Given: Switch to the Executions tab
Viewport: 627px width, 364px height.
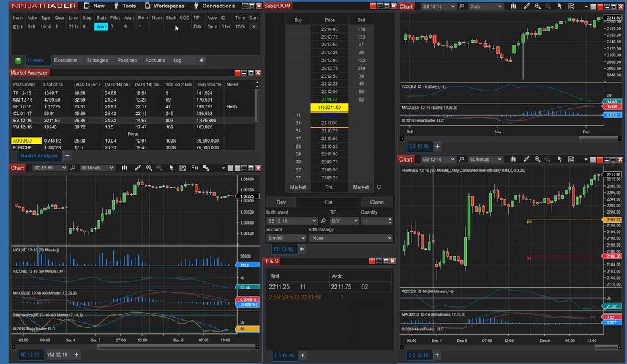Looking at the screenshot, I should (66, 61).
